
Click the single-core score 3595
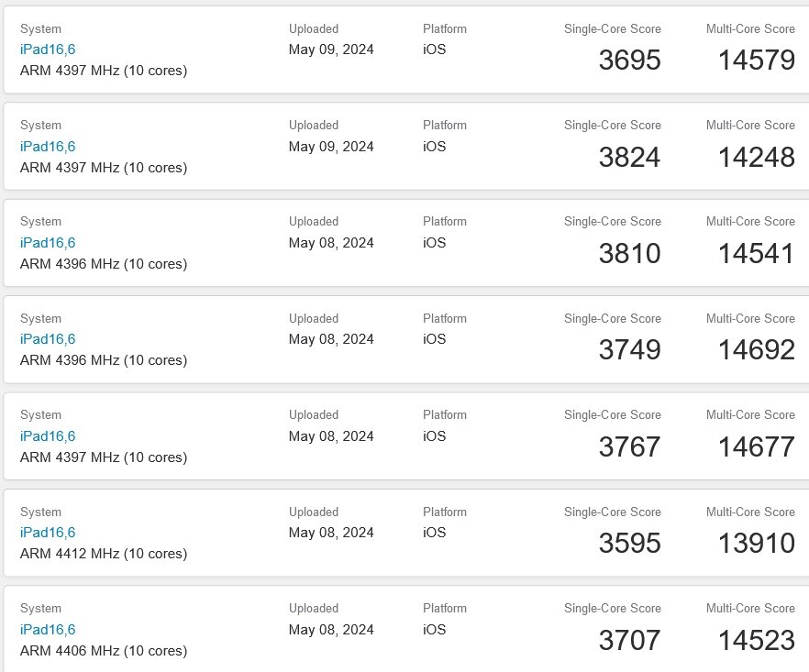(630, 543)
